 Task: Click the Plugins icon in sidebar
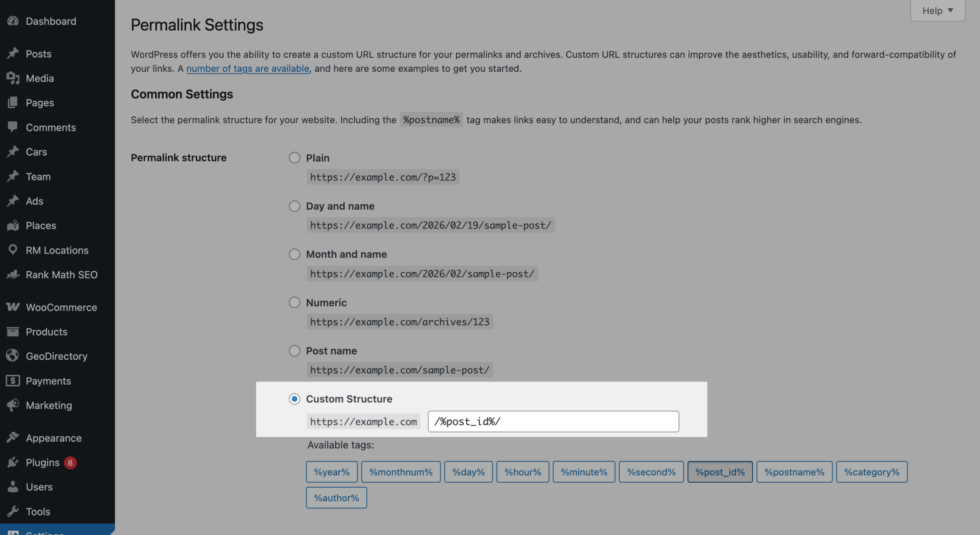pos(13,462)
